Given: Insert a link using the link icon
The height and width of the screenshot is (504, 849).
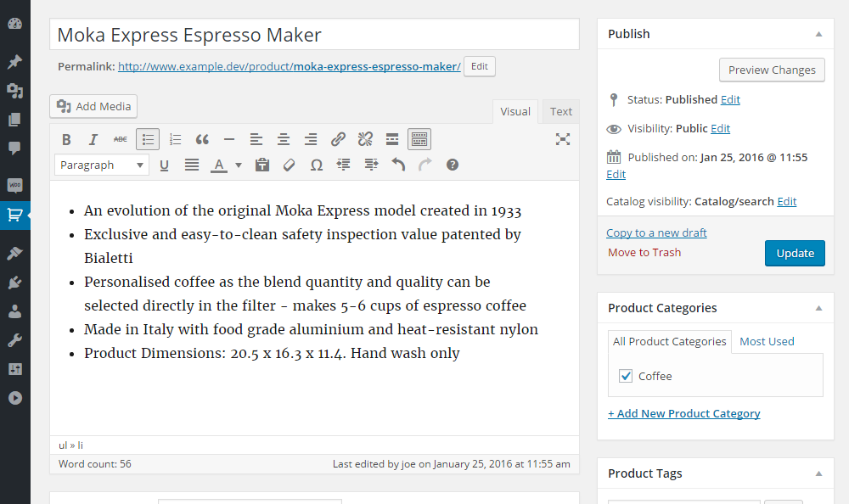Looking at the screenshot, I should (x=338, y=138).
